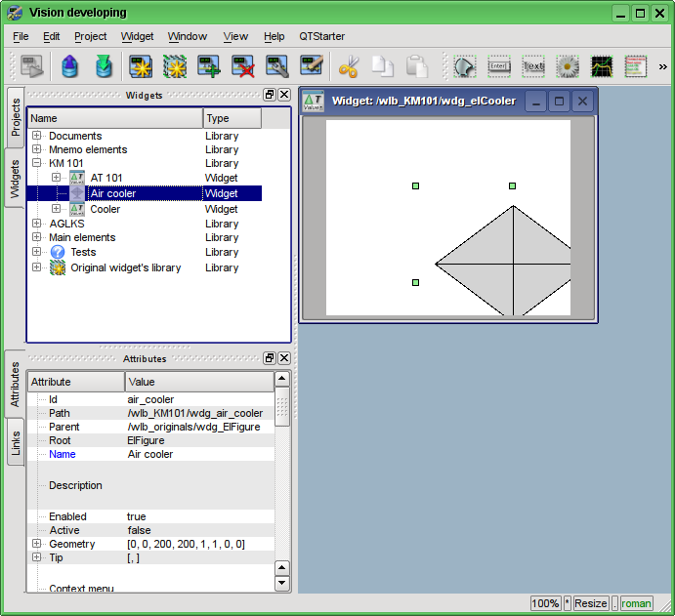Click the delete visual item icon (red X)

[x=242, y=66]
